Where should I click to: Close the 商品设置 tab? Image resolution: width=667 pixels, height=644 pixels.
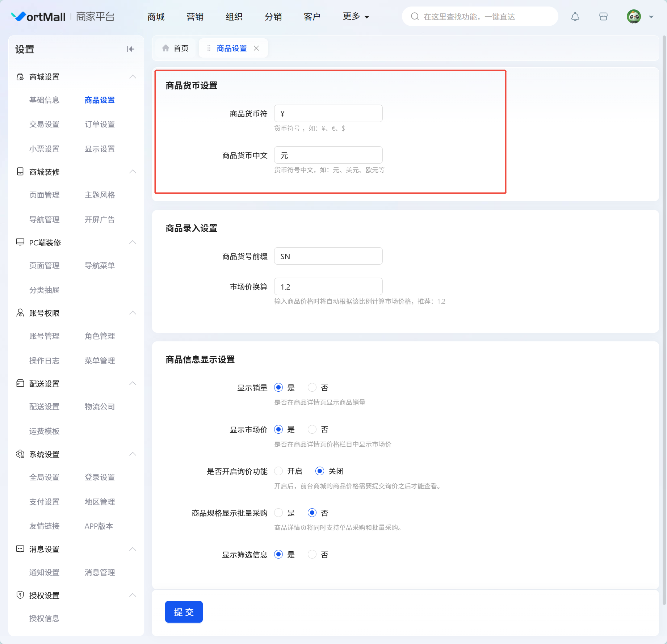coord(256,48)
